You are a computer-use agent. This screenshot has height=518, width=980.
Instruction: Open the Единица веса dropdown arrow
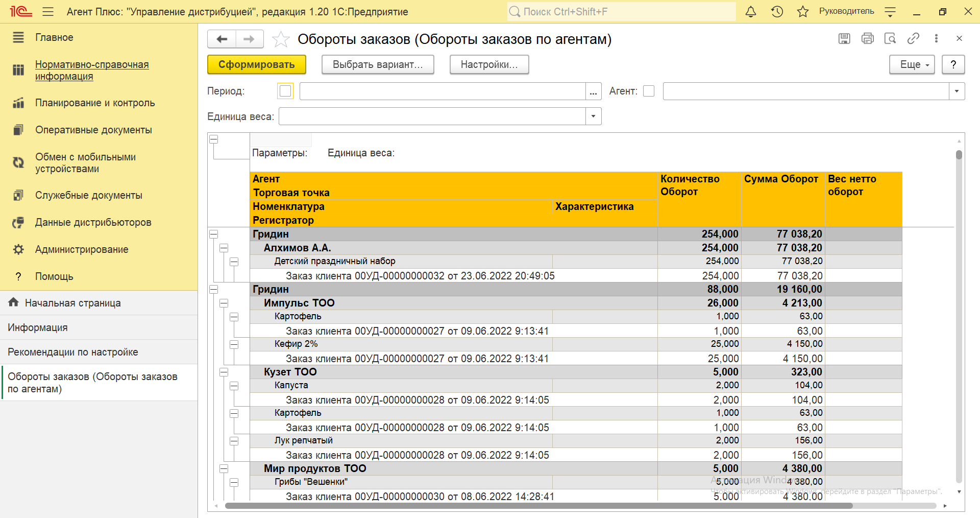[x=593, y=116]
